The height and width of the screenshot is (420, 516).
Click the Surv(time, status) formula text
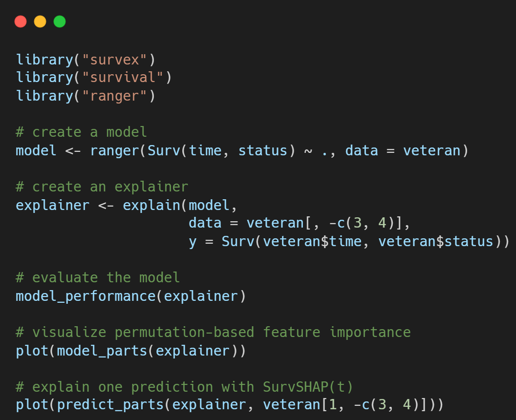click(x=221, y=150)
